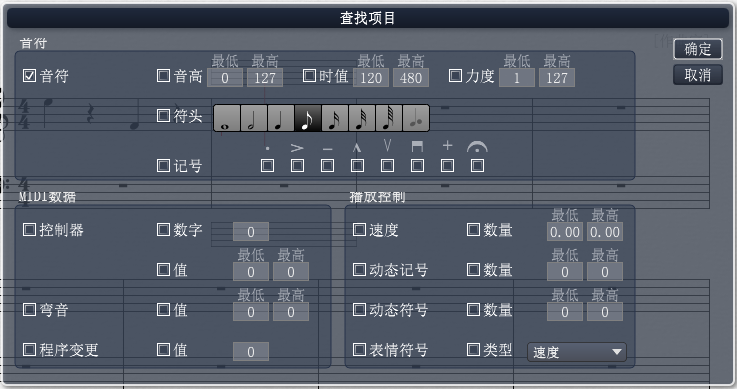Image resolution: width=737 pixels, height=389 pixels.
Task: Enable the 动态符号 checkbox
Action: pyautogui.click(x=359, y=309)
